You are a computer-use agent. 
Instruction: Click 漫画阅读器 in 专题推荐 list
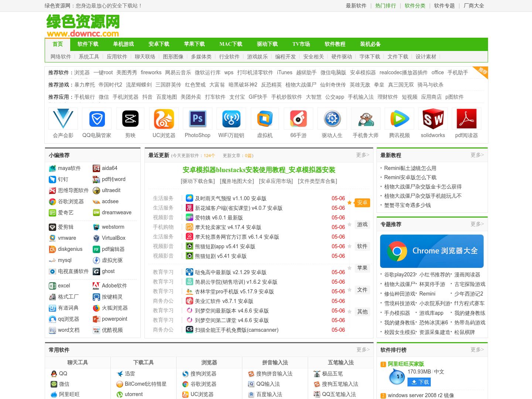pyautogui.click(x=467, y=274)
